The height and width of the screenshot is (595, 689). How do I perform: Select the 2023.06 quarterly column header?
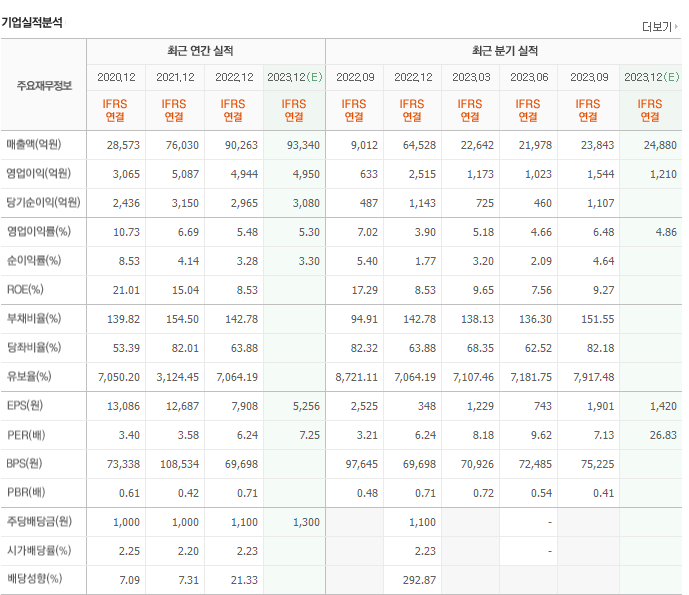[529, 77]
